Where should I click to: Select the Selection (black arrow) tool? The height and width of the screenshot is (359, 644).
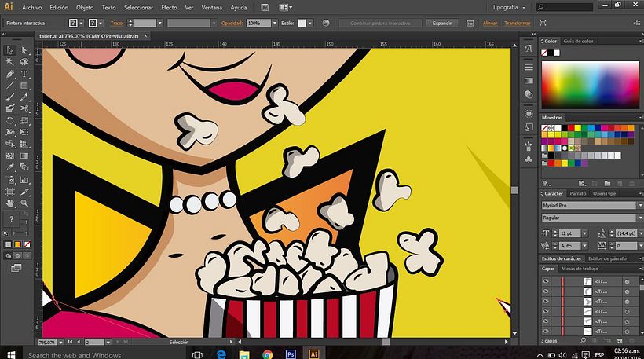click(x=10, y=50)
